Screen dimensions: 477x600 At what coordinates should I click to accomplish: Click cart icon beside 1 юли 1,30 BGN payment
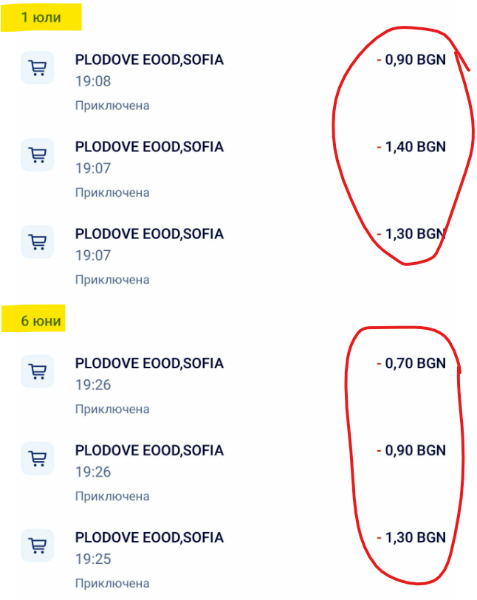click(x=37, y=241)
